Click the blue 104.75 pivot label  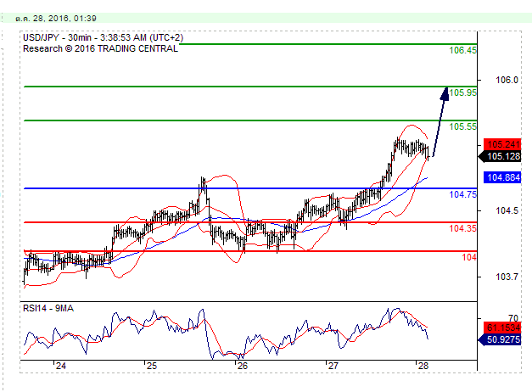pos(462,194)
